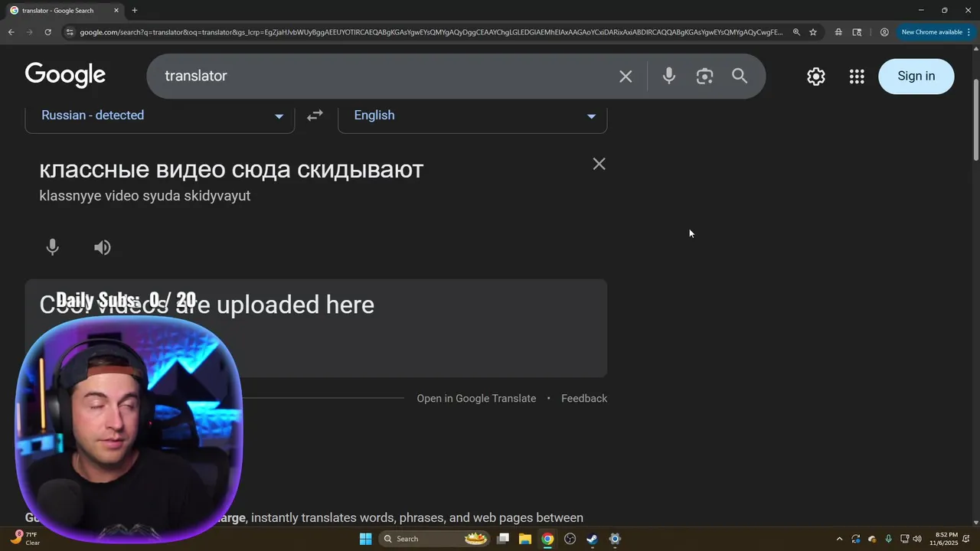
Task: Open the English target language dropdown
Action: point(472,116)
